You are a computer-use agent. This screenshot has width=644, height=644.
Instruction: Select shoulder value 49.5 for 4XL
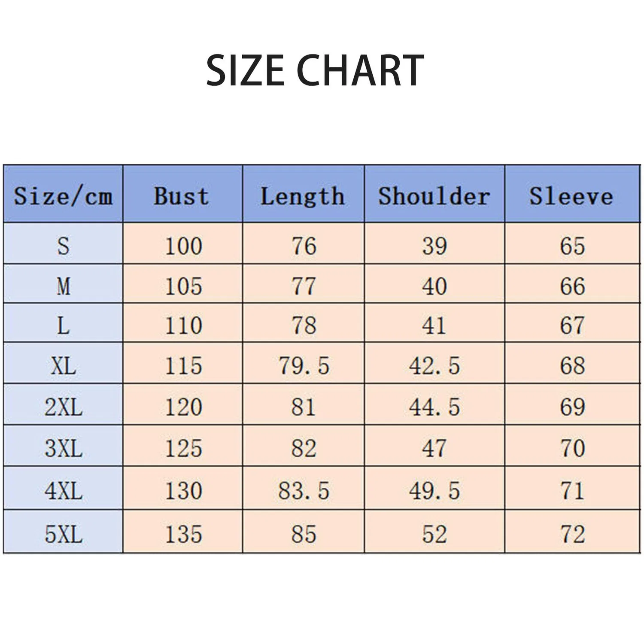point(434,490)
